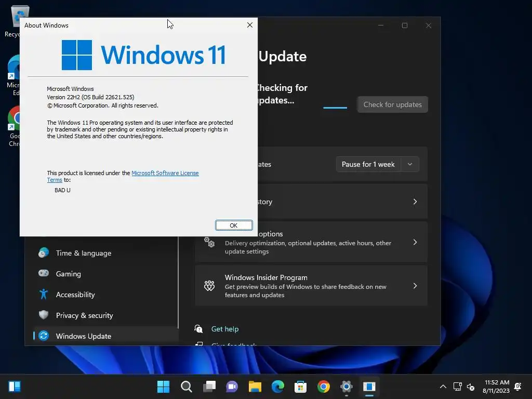The width and height of the screenshot is (532, 399).
Task: Open taskbar Search
Action: tap(187, 387)
